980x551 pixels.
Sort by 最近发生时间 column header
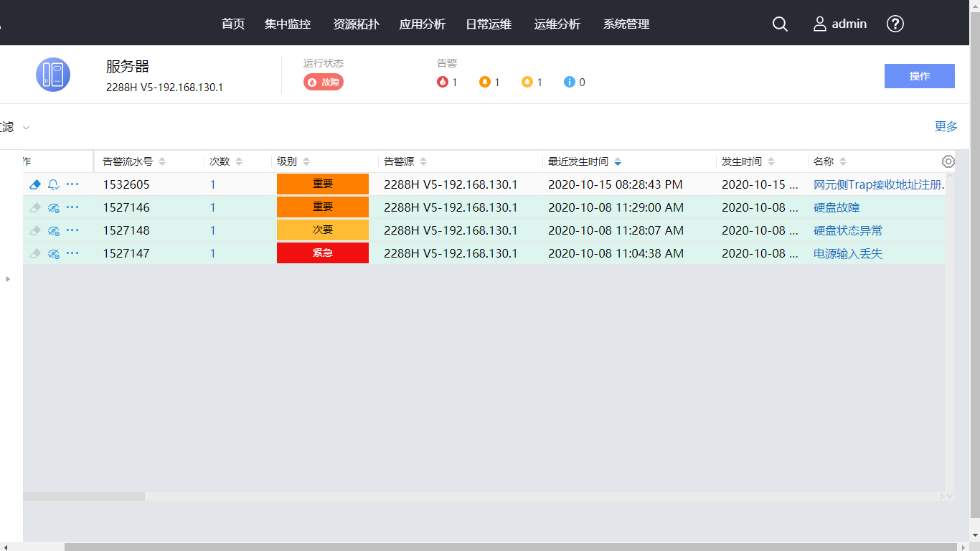578,161
